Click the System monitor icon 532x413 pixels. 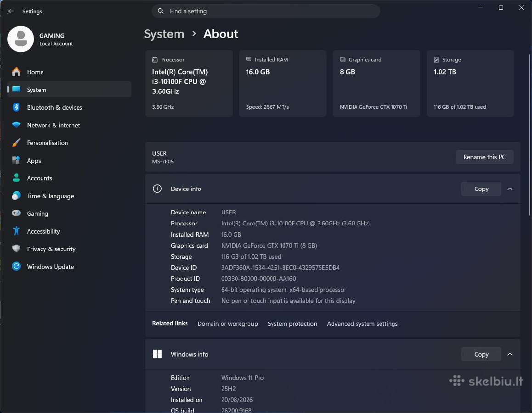pos(16,89)
